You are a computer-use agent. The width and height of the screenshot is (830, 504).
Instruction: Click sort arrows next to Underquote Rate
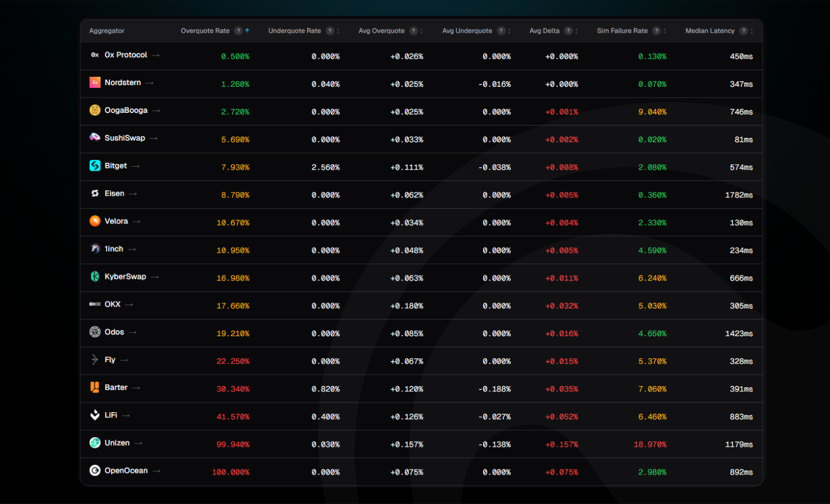click(338, 31)
